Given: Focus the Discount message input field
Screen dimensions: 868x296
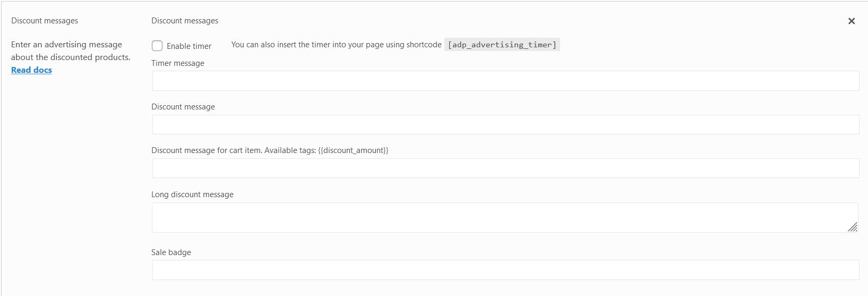Looking at the screenshot, I should click(505, 124).
